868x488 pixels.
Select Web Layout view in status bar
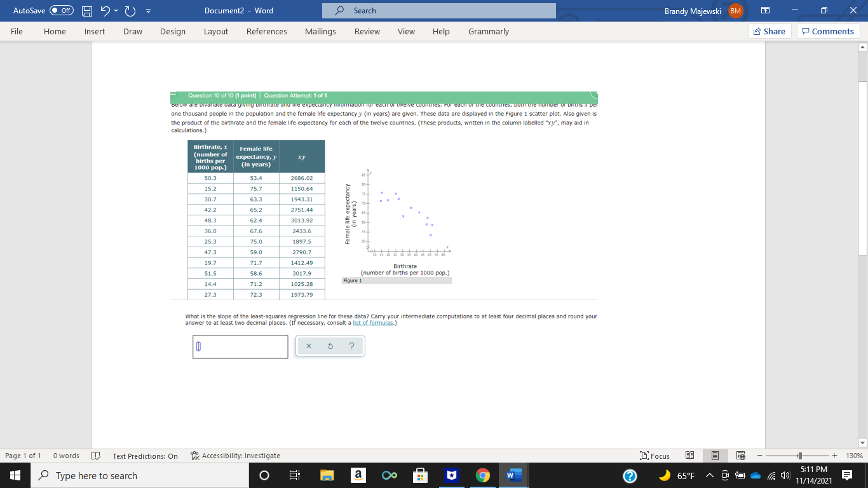tap(740, 456)
